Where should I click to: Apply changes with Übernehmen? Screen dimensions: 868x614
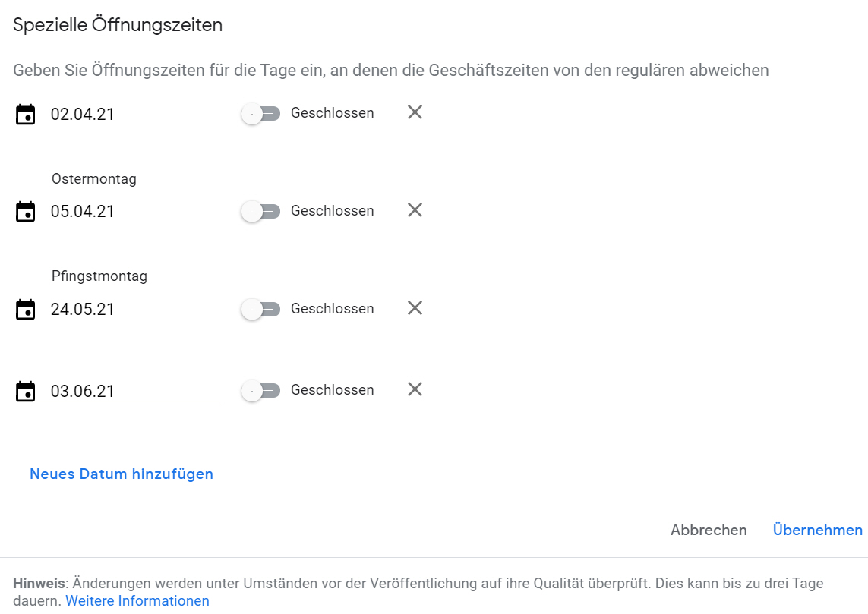coord(818,530)
